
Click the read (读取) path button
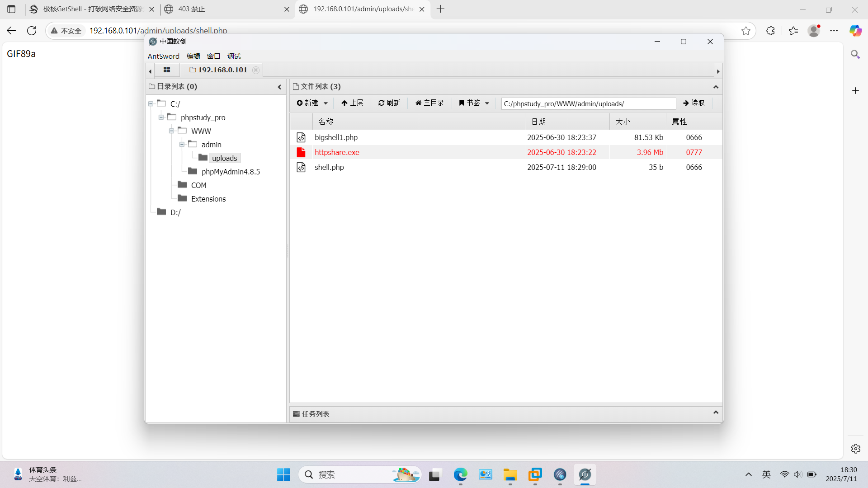(x=694, y=103)
